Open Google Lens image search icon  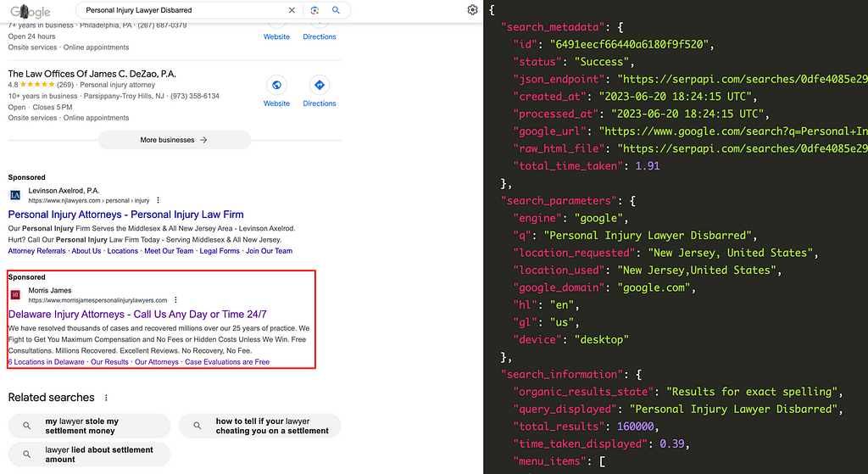pyautogui.click(x=314, y=10)
